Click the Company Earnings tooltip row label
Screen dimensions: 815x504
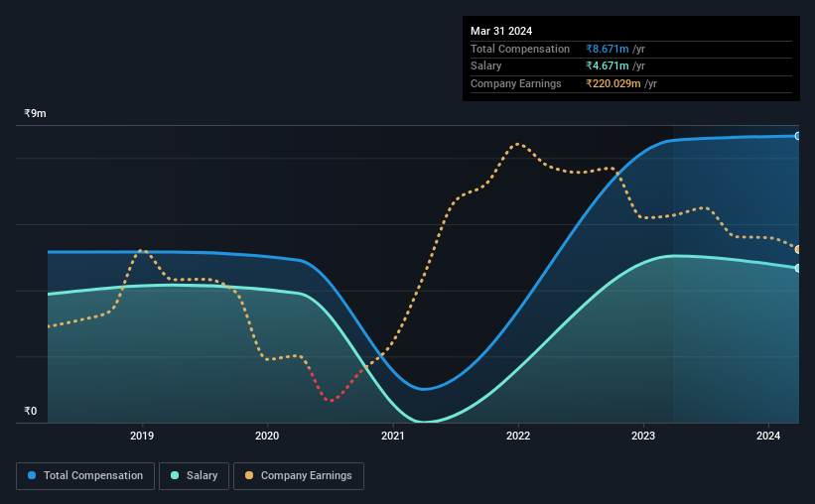[x=515, y=83]
